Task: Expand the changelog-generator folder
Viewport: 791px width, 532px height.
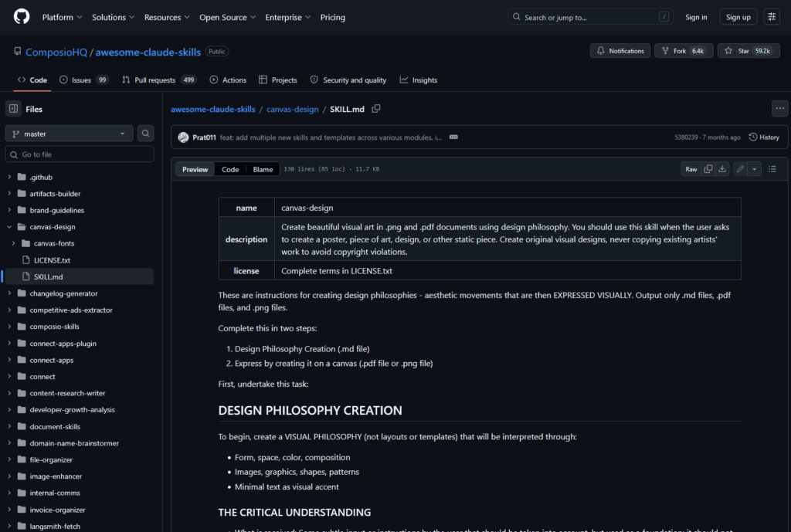Action: [9, 293]
